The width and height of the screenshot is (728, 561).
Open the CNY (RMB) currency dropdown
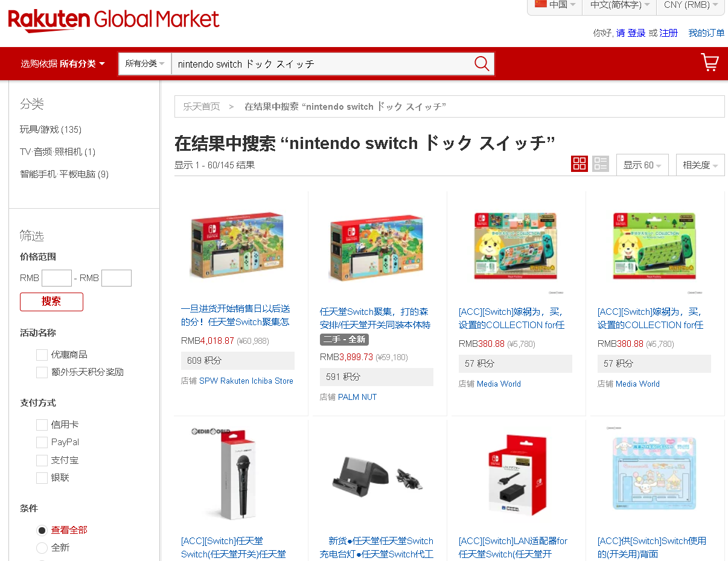(x=691, y=5)
